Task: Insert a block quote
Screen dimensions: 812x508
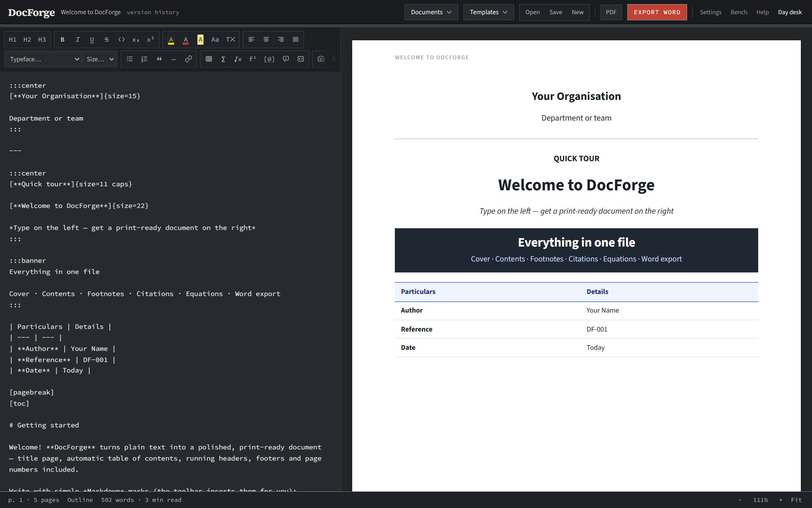Action: click(159, 59)
